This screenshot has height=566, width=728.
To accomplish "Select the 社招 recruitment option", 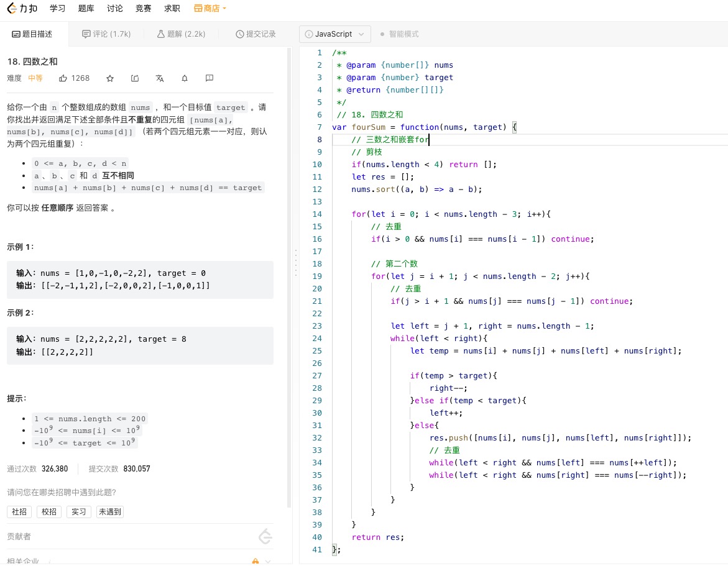I will 19,512.
